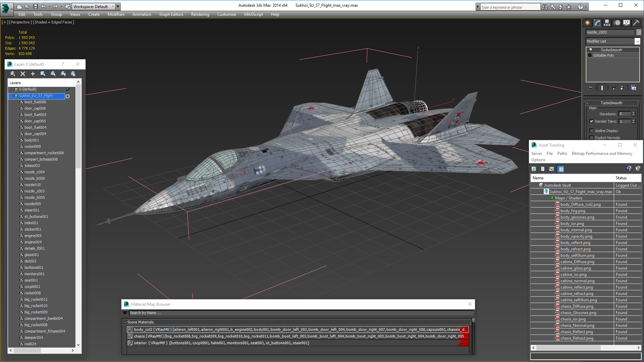Toggle Show End Result in modifier stack
The height and width of the screenshot is (362, 644).
click(x=602, y=88)
